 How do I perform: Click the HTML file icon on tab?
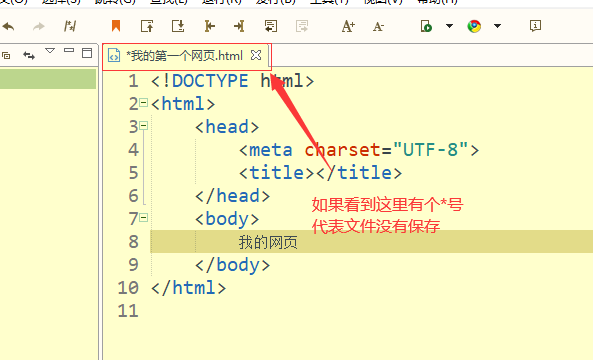pyautogui.click(x=114, y=55)
